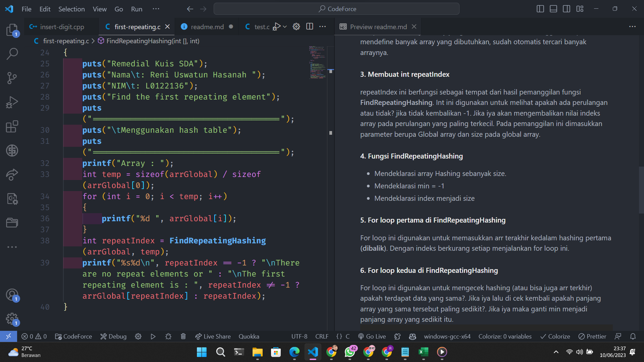The height and width of the screenshot is (362, 644).
Task: Toggle the primary sidebar panel view
Action: click(x=540, y=9)
